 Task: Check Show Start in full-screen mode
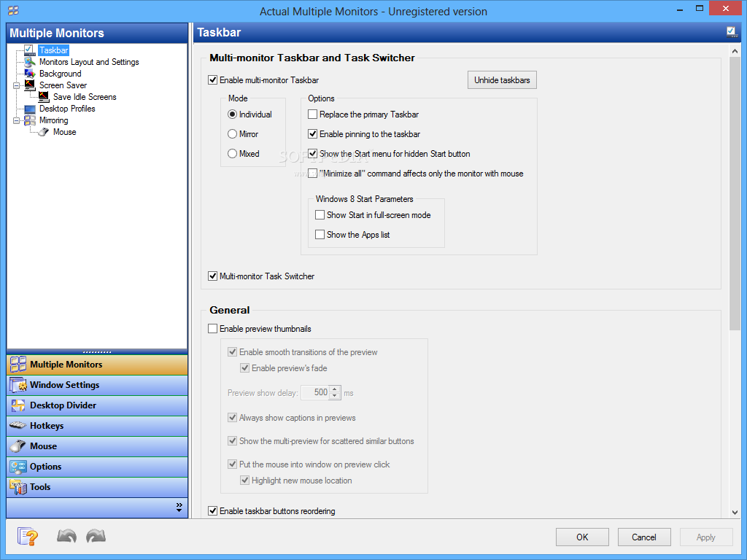click(x=320, y=215)
